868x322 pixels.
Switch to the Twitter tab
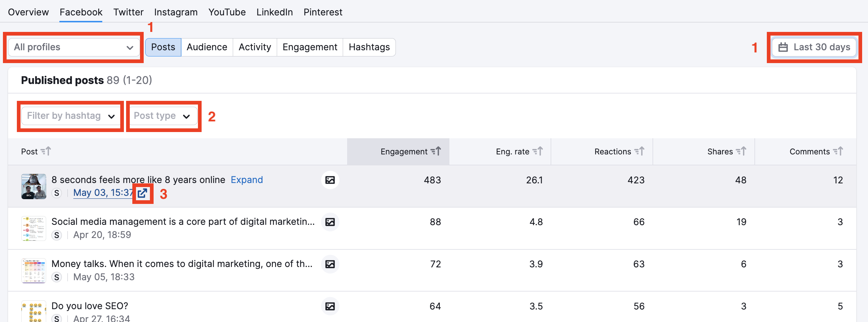(128, 12)
